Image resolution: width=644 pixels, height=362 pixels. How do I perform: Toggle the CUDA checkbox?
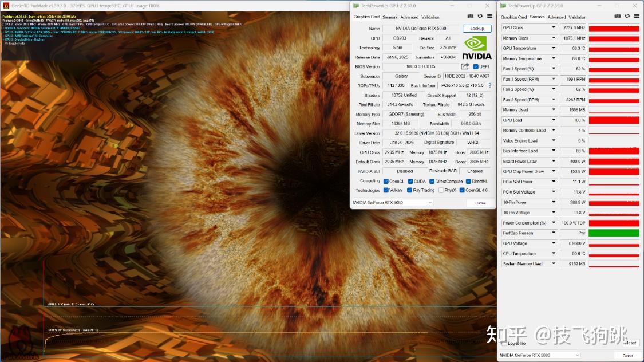[x=410, y=181]
